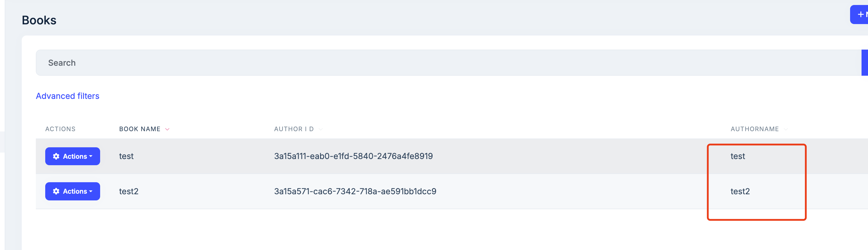This screenshot has height=250, width=868.
Task: Select the book name cell "test2"
Action: click(129, 191)
